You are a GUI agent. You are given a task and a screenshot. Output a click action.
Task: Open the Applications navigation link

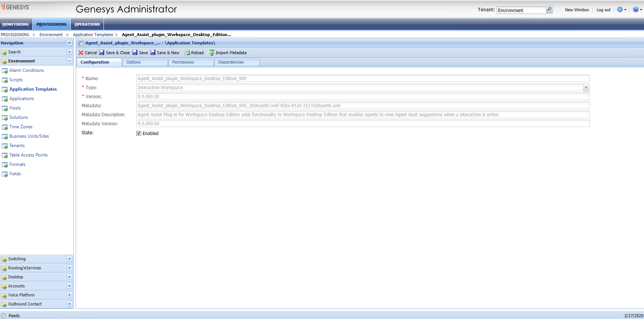21,99
